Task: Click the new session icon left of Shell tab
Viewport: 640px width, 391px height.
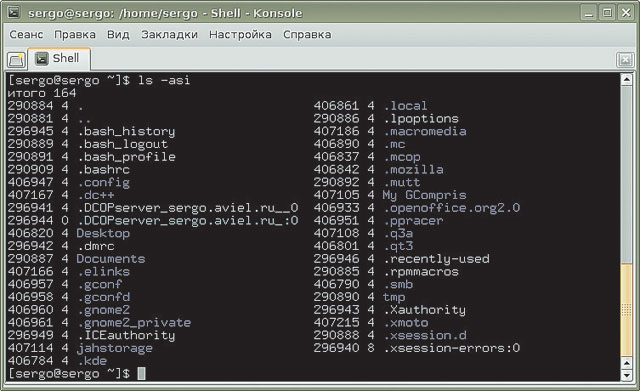Action: 16,60
